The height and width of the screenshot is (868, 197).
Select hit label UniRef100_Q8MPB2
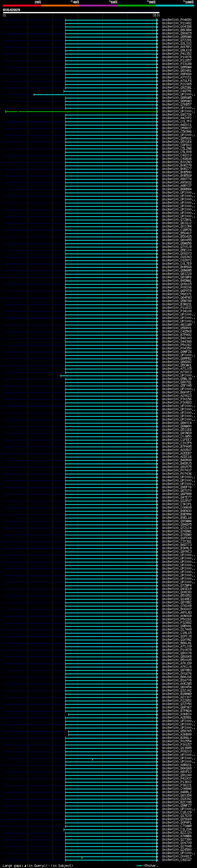(176, 358)
